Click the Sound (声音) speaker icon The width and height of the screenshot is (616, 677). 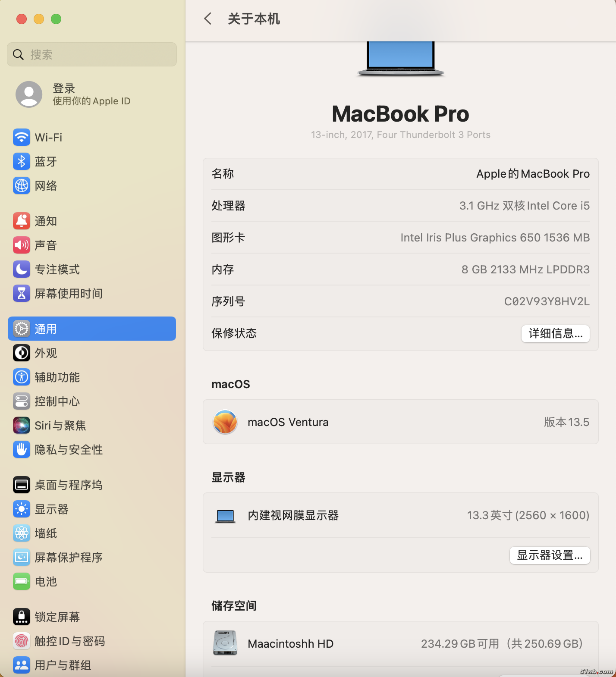tap(22, 245)
